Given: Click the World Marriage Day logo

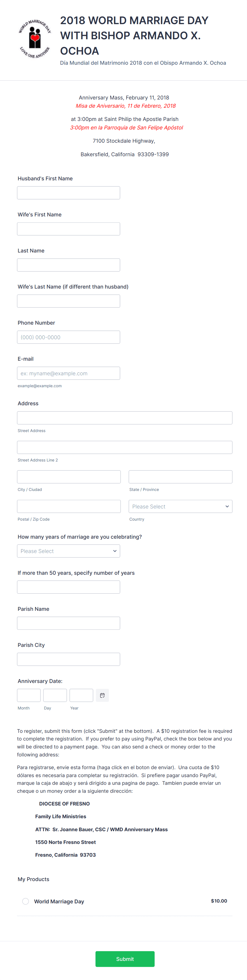Looking at the screenshot, I should 35,39.
